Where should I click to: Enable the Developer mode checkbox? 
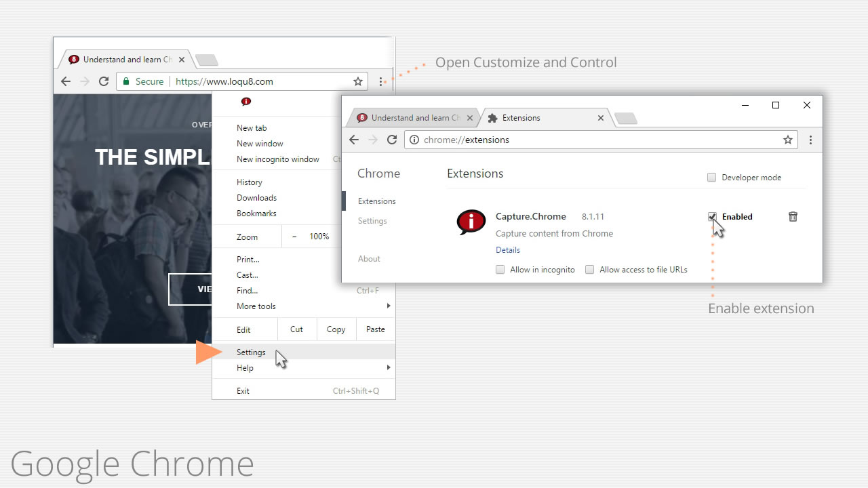tap(711, 178)
